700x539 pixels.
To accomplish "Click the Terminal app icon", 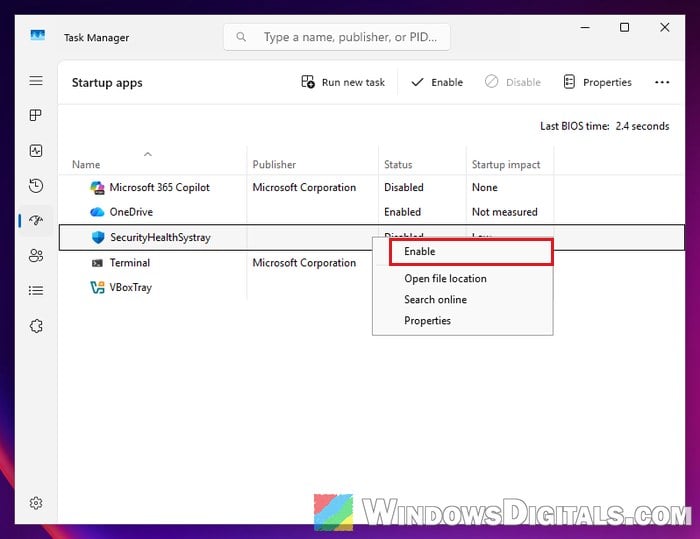I will (97, 263).
